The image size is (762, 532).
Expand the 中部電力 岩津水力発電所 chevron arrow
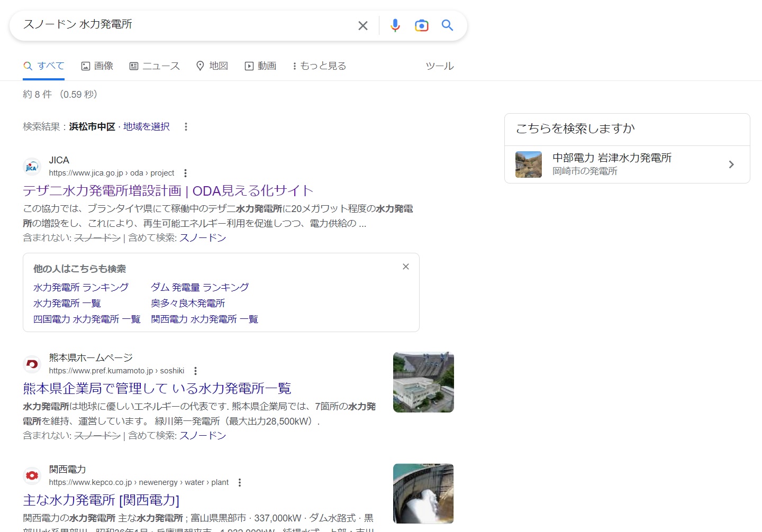[731, 164]
